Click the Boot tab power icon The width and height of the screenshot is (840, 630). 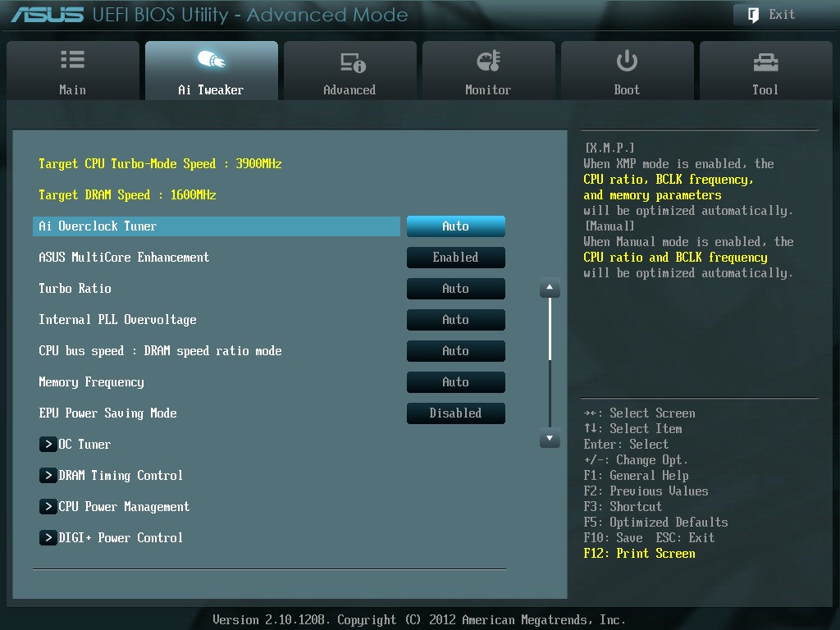pyautogui.click(x=627, y=61)
